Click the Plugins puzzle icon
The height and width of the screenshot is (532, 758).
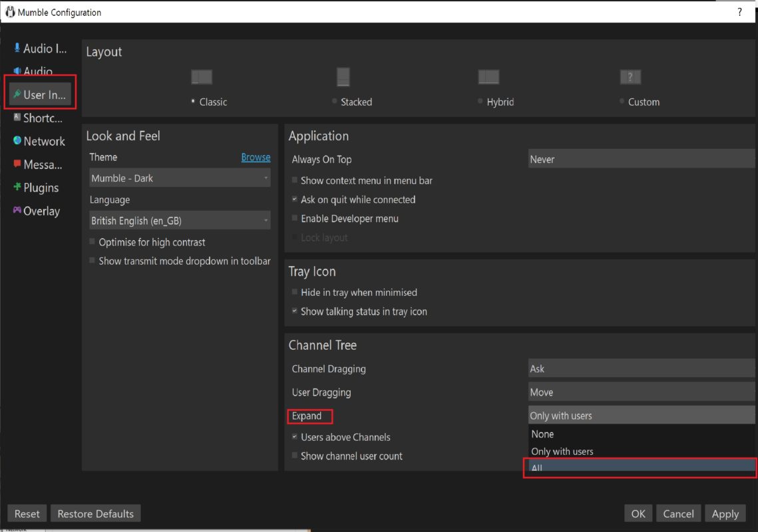point(17,186)
